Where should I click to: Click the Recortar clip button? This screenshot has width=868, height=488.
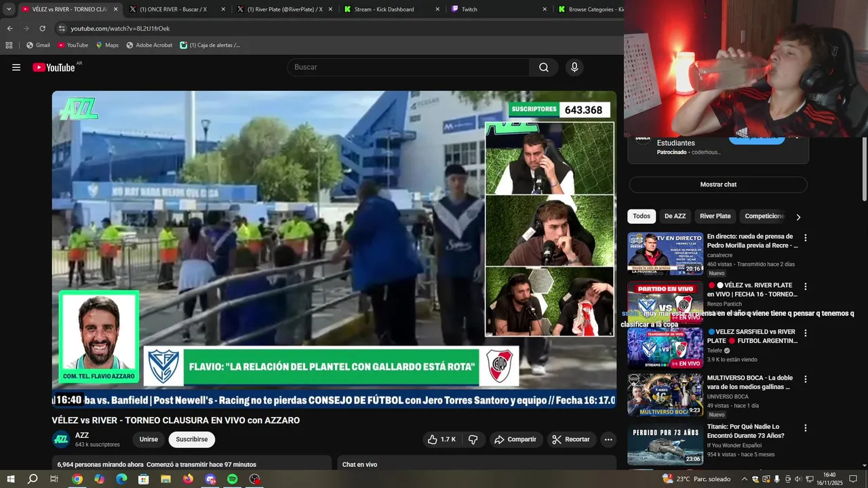tap(571, 439)
